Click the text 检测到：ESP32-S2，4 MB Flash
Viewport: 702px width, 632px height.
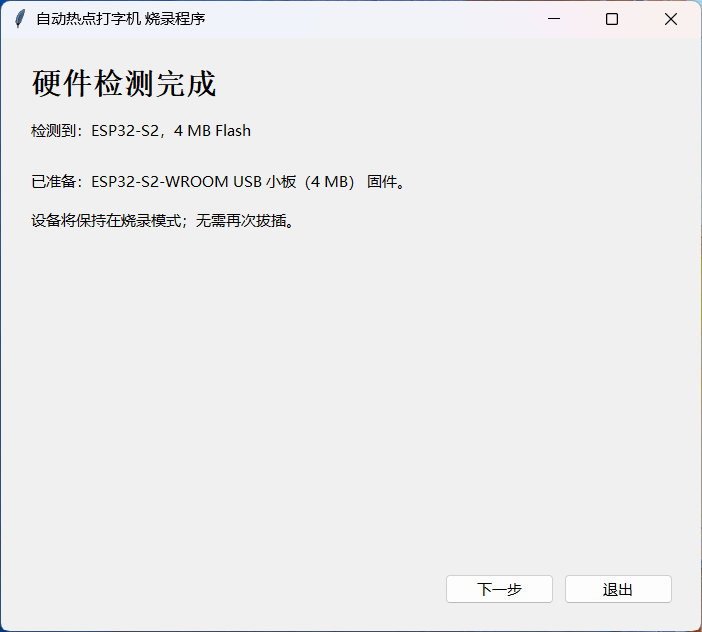(141, 131)
